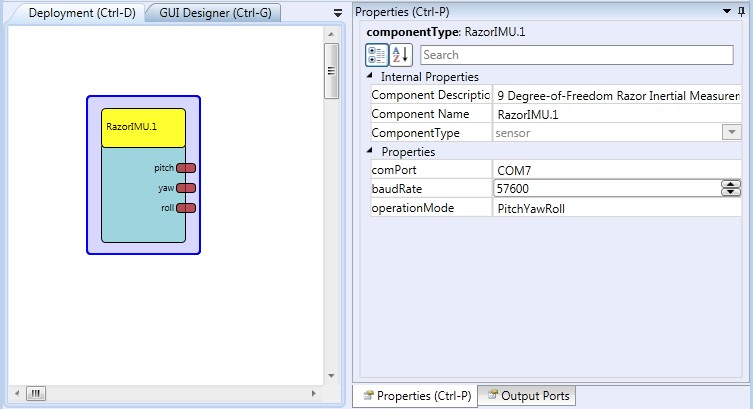The image size is (753, 409).
Task: Click the componentType: RazorIMU.1 header text
Action: coord(446,32)
